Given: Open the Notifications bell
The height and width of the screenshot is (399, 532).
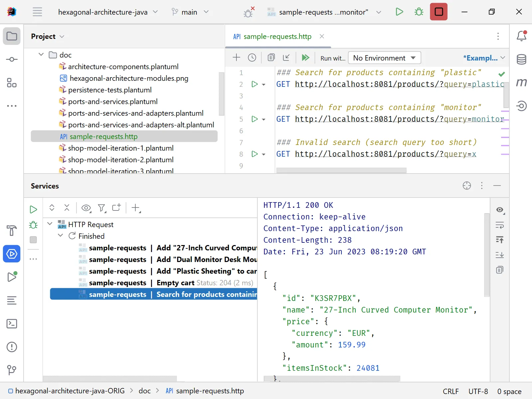Looking at the screenshot, I should click(x=521, y=36).
